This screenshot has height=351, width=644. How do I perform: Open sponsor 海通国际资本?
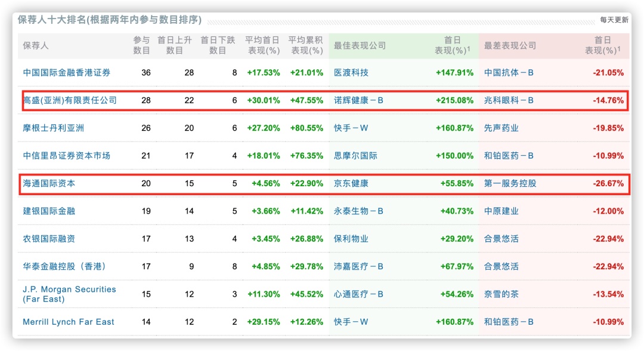pos(49,183)
